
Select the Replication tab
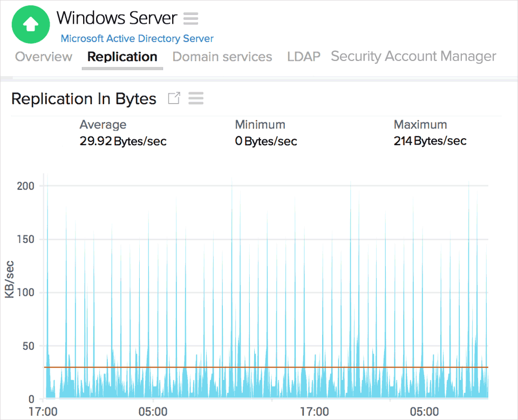(x=122, y=56)
